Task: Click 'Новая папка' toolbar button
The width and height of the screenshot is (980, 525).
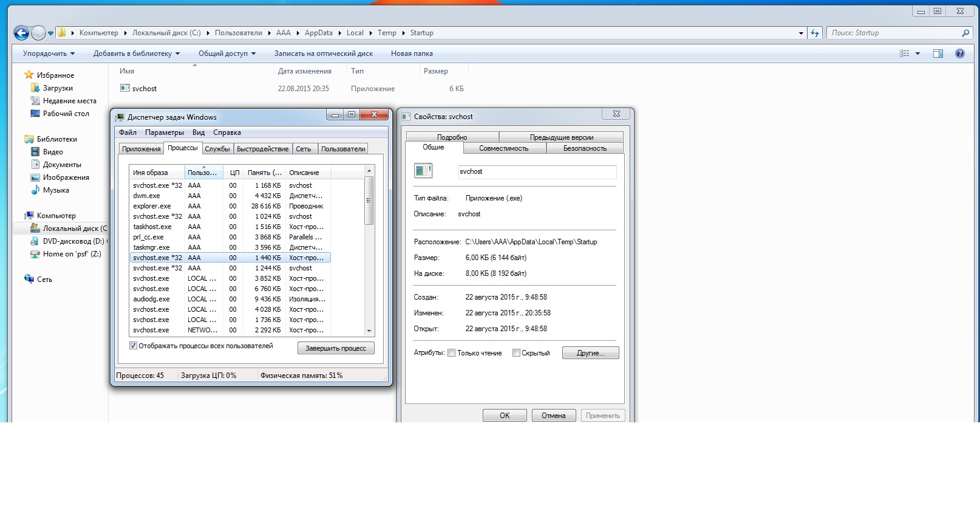Action: [x=412, y=53]
